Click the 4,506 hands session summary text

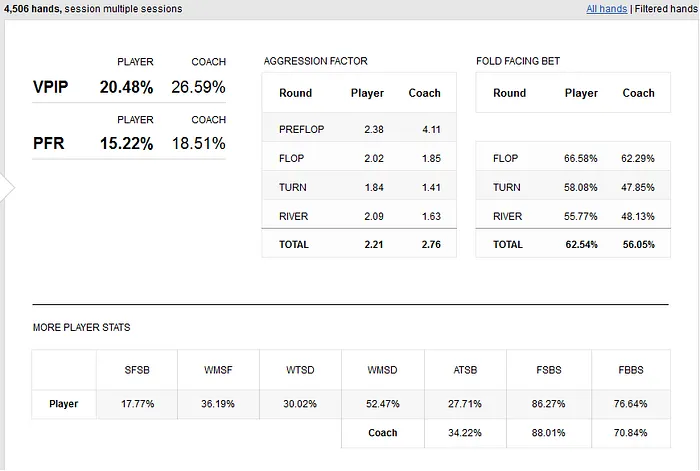click(93, 9)
